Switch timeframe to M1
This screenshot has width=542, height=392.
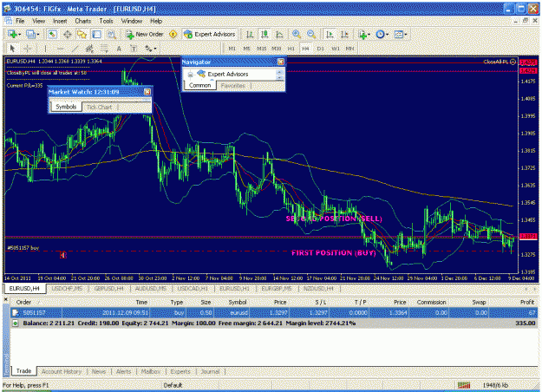click(232, 49)
